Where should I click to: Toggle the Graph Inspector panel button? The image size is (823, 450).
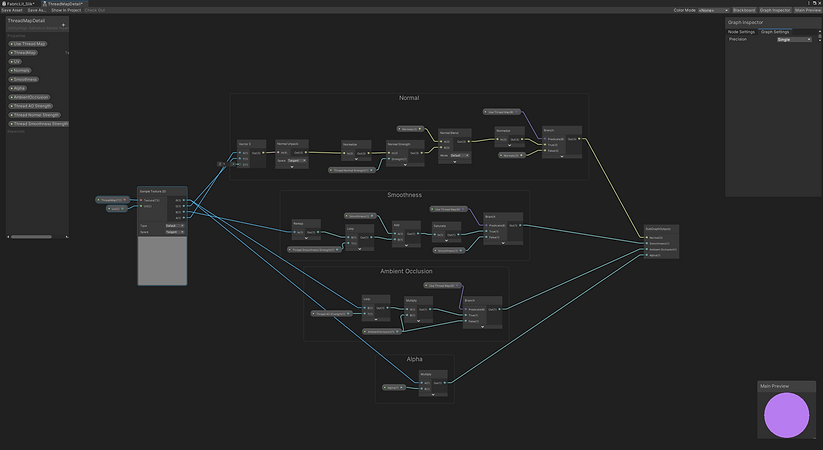click(x=775, y=10)
